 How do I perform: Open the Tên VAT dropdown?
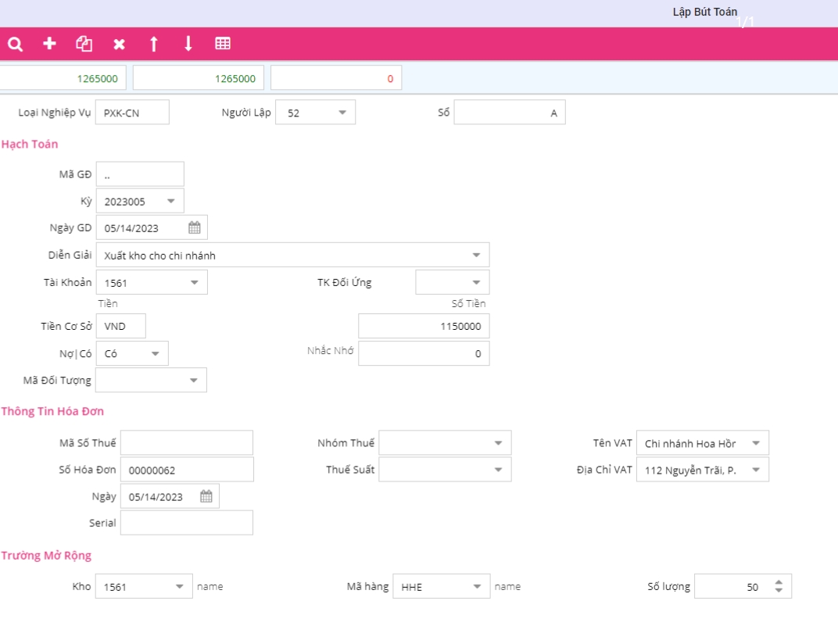[x=755, y=443]
